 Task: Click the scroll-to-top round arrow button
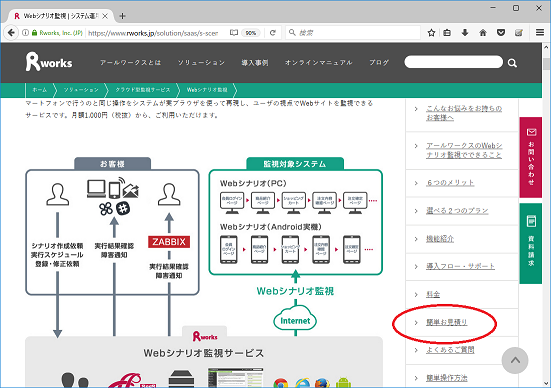coord(515,361)
